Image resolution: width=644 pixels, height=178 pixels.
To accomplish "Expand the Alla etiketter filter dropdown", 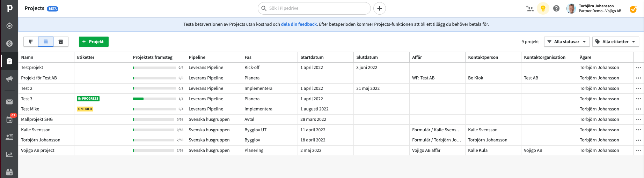I will click(615, 42).
